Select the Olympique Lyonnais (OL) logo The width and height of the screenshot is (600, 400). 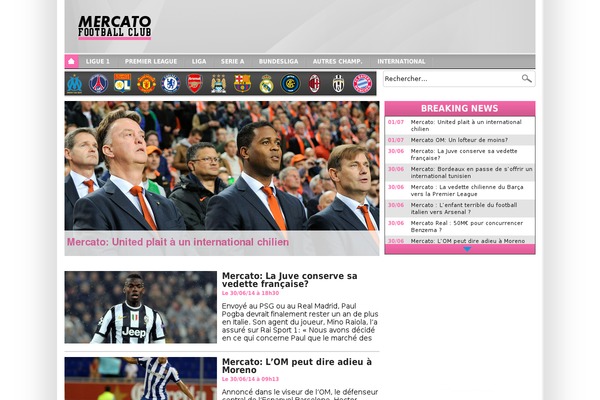[x=122, y=83]
